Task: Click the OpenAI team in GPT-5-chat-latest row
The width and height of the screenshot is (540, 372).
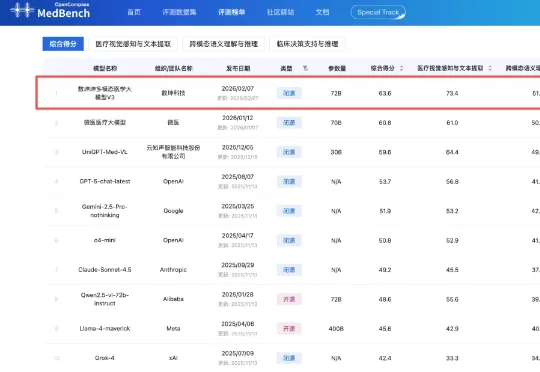Action: (173, 181)
